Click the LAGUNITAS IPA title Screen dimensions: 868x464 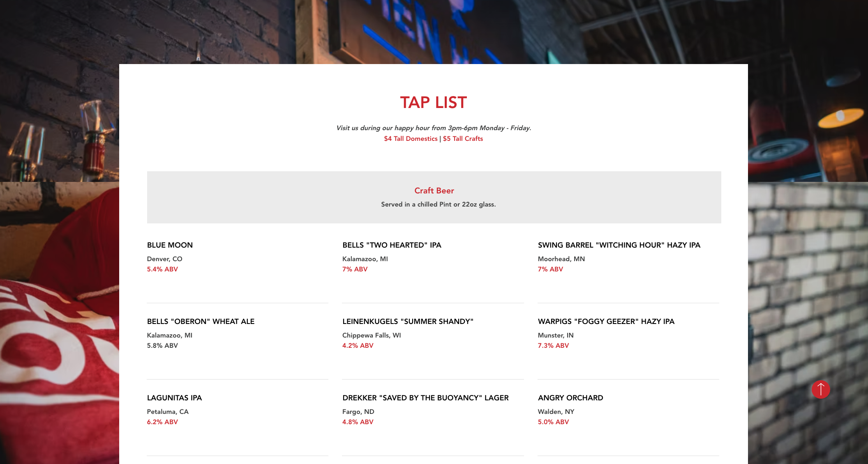pyautogui.click(x=174, y=398)
